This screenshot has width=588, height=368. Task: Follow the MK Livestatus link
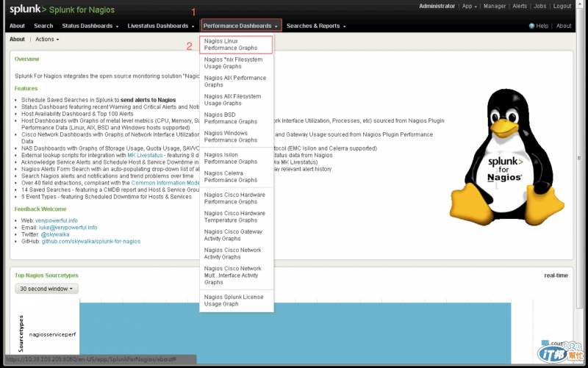(145, 155)
